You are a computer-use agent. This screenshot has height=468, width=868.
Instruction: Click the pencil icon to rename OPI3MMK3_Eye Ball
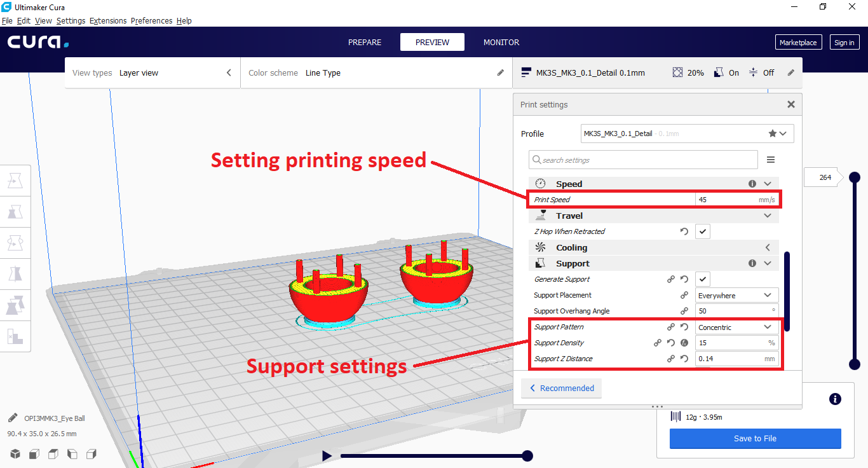tap(13, 418)
